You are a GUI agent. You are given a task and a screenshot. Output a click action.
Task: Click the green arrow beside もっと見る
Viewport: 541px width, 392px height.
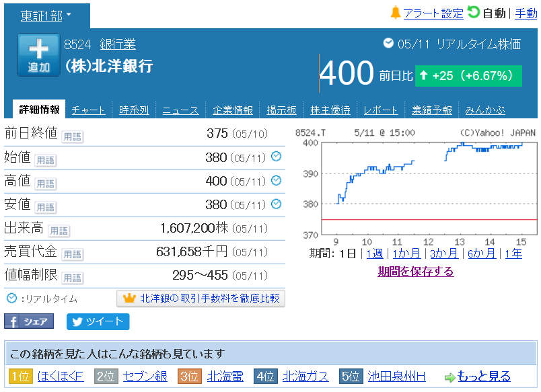point(450,377)
